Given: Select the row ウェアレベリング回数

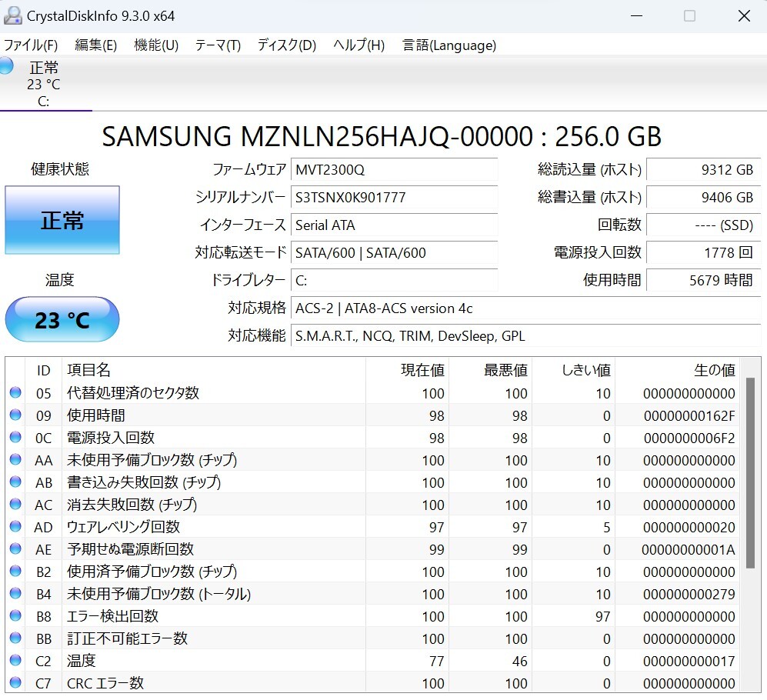Looking at the screenshot, I should coord(374,527).
